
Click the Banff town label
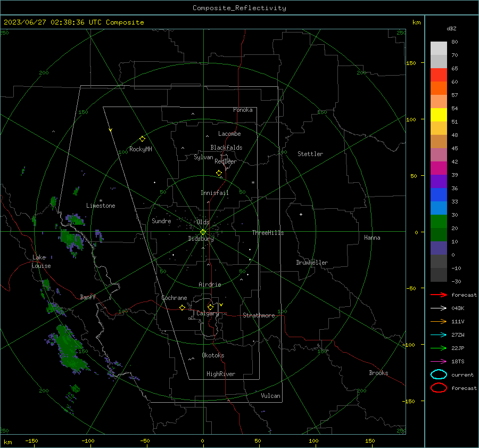(x=88, y=297)
